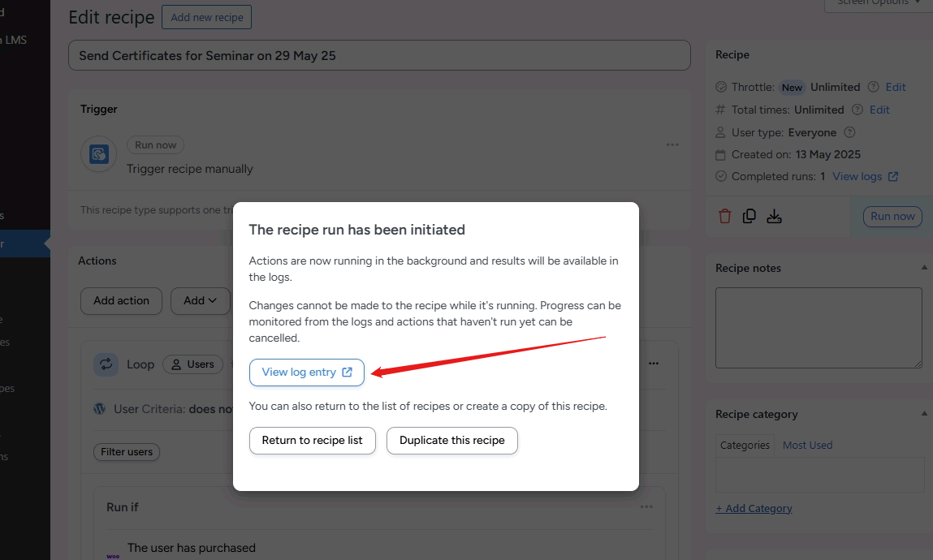This screenshot has width=933, height=560.
Task: Click the Total times help icon
Action: [x=857, y=110]
